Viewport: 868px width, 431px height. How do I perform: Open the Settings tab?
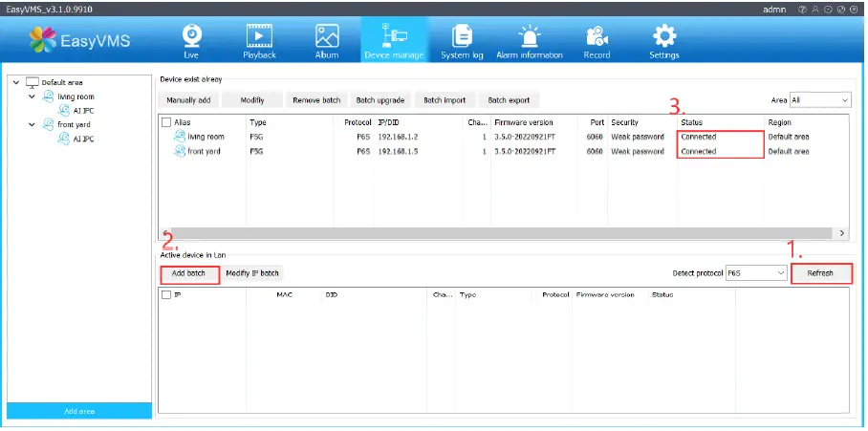click(x=664, y=41)
